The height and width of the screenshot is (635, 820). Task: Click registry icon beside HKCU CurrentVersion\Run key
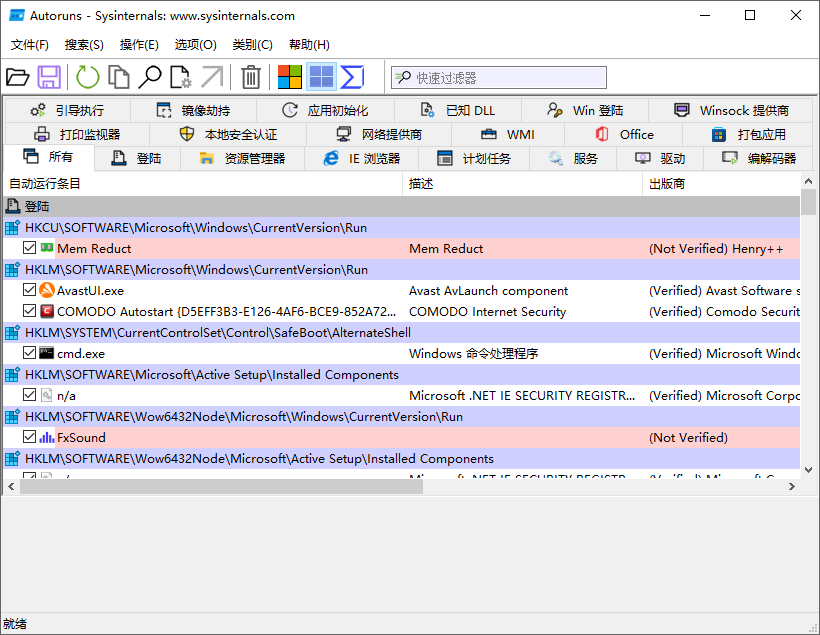coord(13,228)
